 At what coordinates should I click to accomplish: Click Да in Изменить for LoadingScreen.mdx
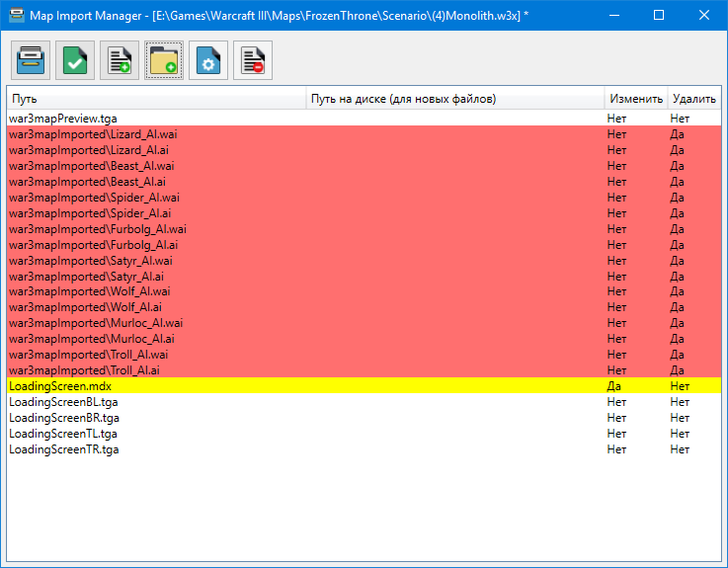tap(613, 386)
